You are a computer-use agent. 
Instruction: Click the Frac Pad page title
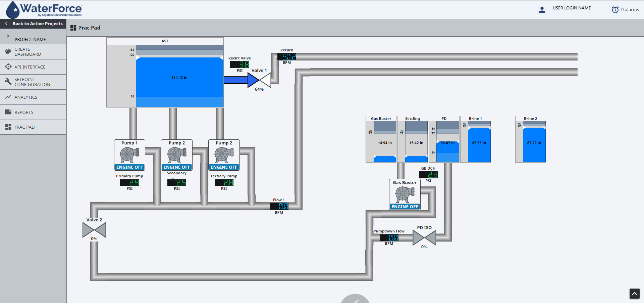coord(90,28)
